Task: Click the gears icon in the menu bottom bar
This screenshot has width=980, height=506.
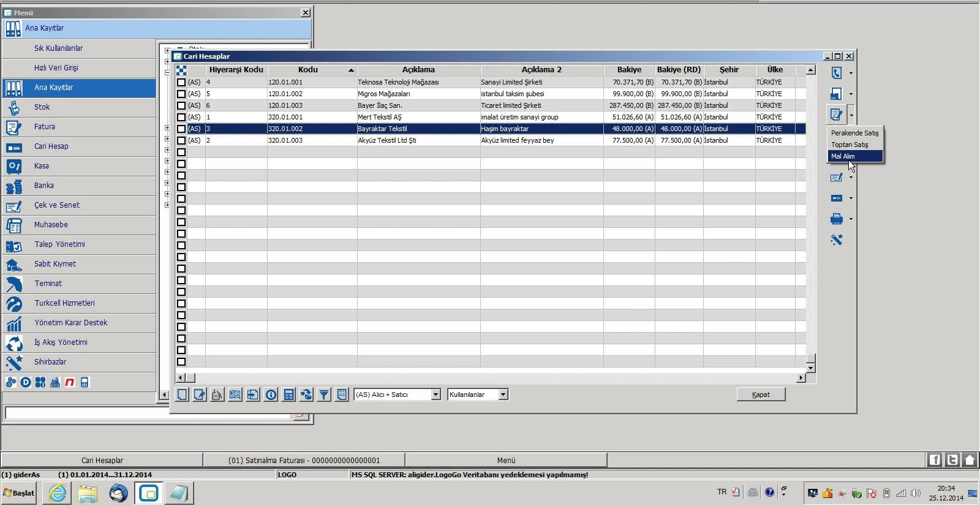Action: click(x=11, y=382)
